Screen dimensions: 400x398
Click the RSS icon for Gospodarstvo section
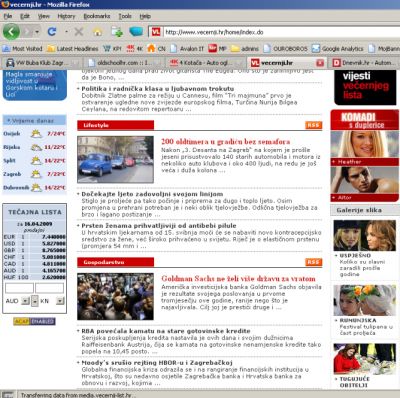click(313, 262)
